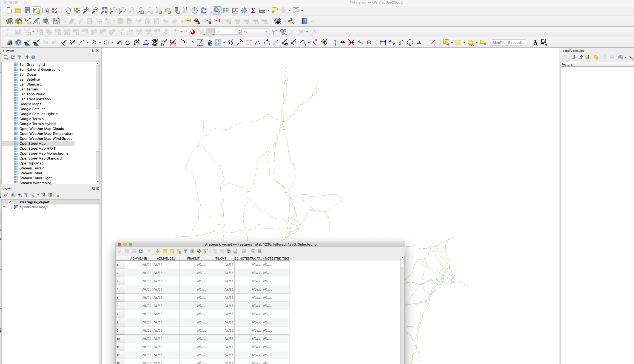Click the MapTiler Geocoding search field
Image resolution: width=634 pixels, height=364 pixels.
(x=508, y=42)
